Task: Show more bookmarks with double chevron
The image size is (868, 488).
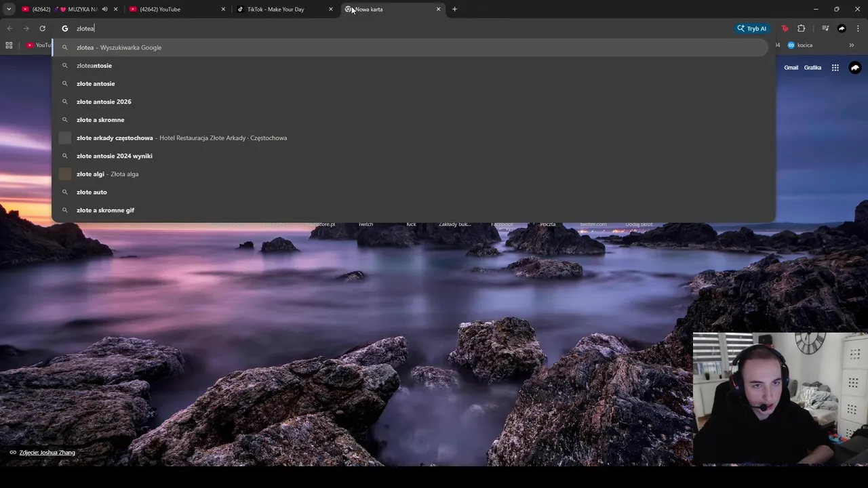Action: click(852, 45)
